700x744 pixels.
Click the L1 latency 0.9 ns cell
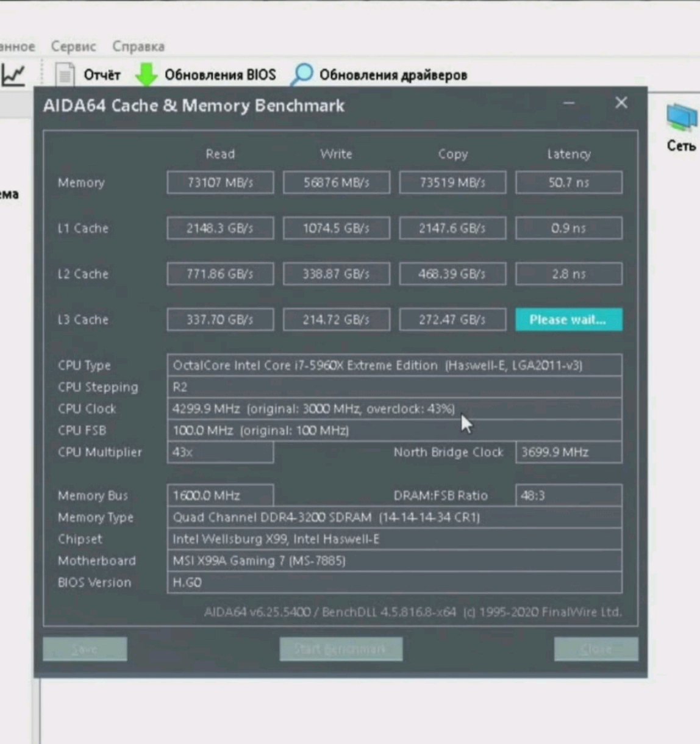tap(569, 228)
